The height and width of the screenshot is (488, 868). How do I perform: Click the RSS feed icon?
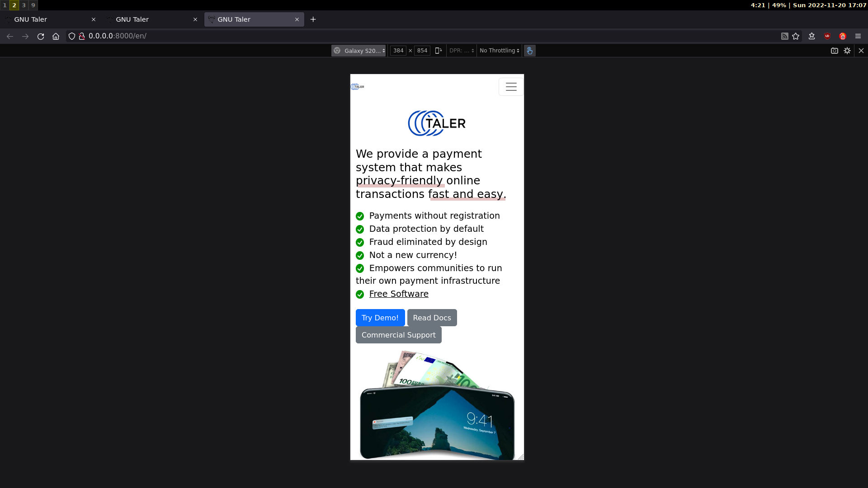pos(785,36)
